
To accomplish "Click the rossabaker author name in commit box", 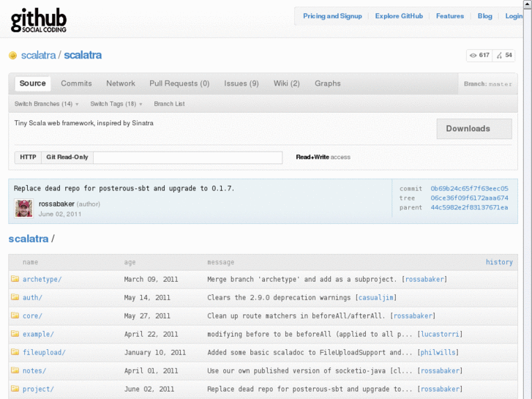I will [x=56, y=204].
